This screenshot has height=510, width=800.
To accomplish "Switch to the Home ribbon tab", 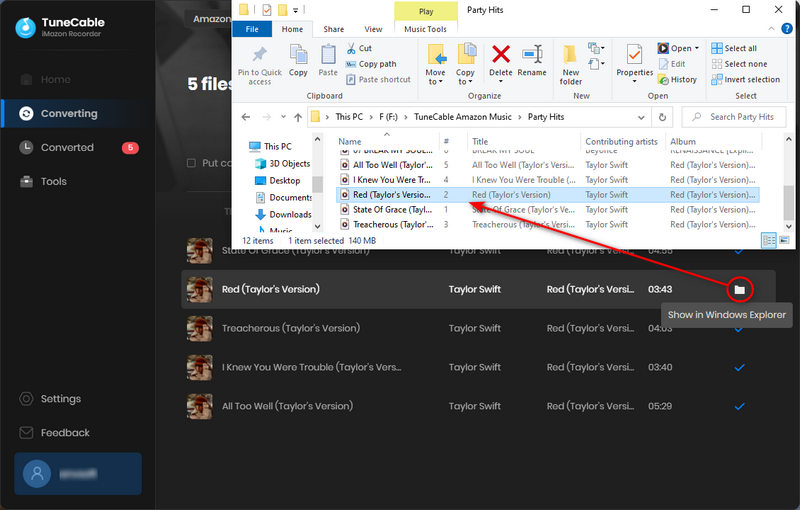I will (x=292, y=29).
